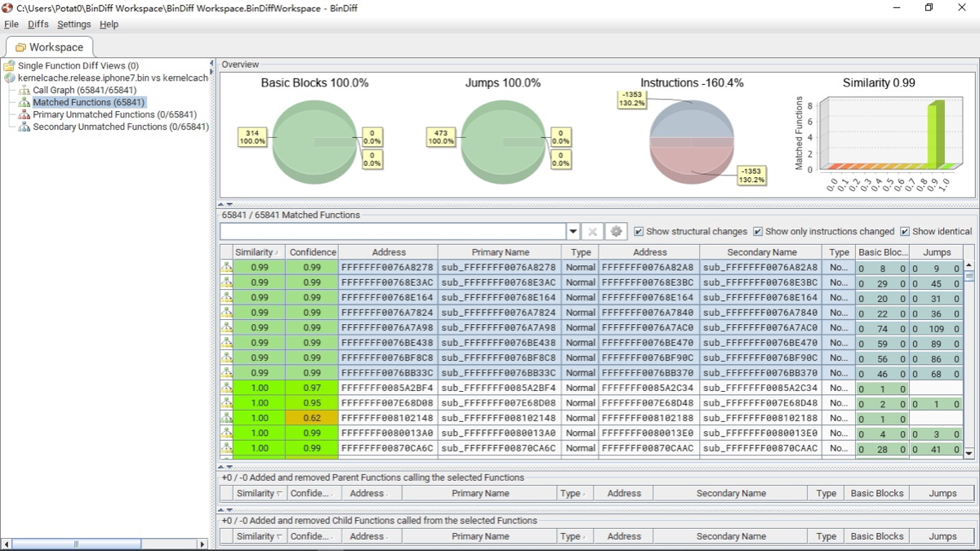This screenshot has width=980, height=551.
Task: Switch to the Workspace tab
Action: 49,47
